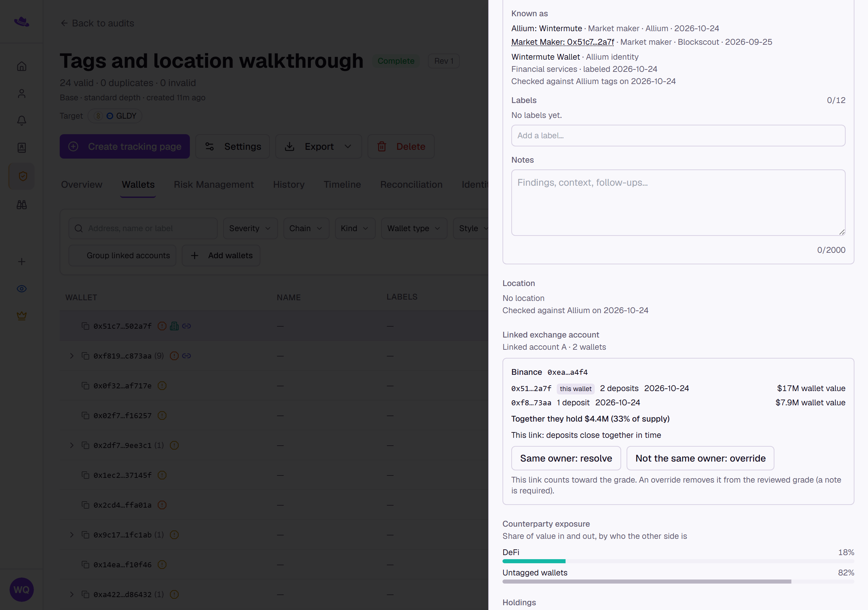The height and width of the screenshot is (610, 868).
Task: Switch to the Overview tab
Action: tap(82, 184)
